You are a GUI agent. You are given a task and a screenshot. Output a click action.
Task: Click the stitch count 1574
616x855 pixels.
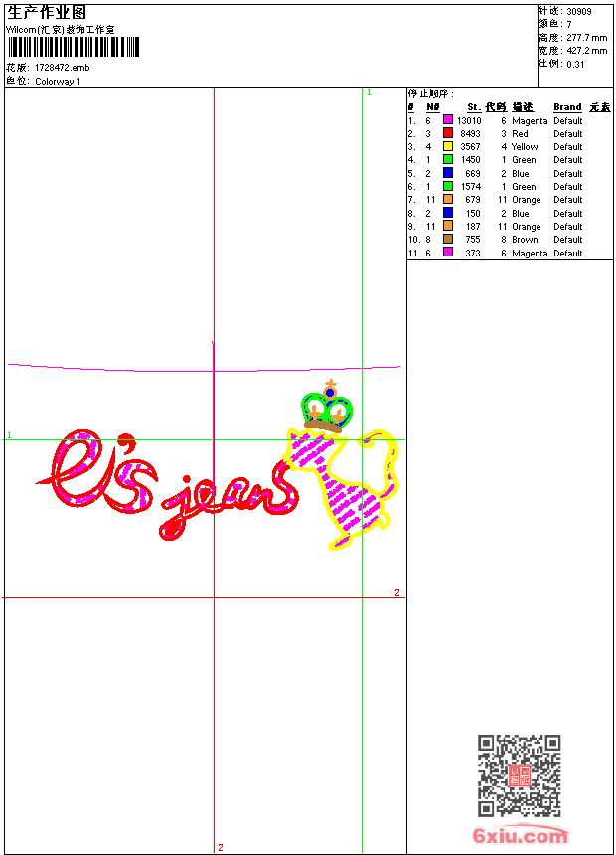pyautogui.click(x=470, y=187)
